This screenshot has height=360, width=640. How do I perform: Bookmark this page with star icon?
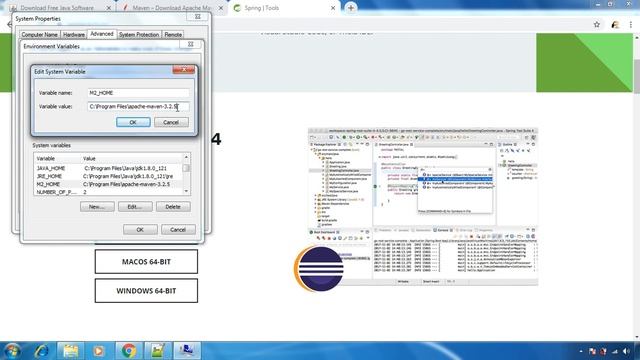[x=597, y=25]
